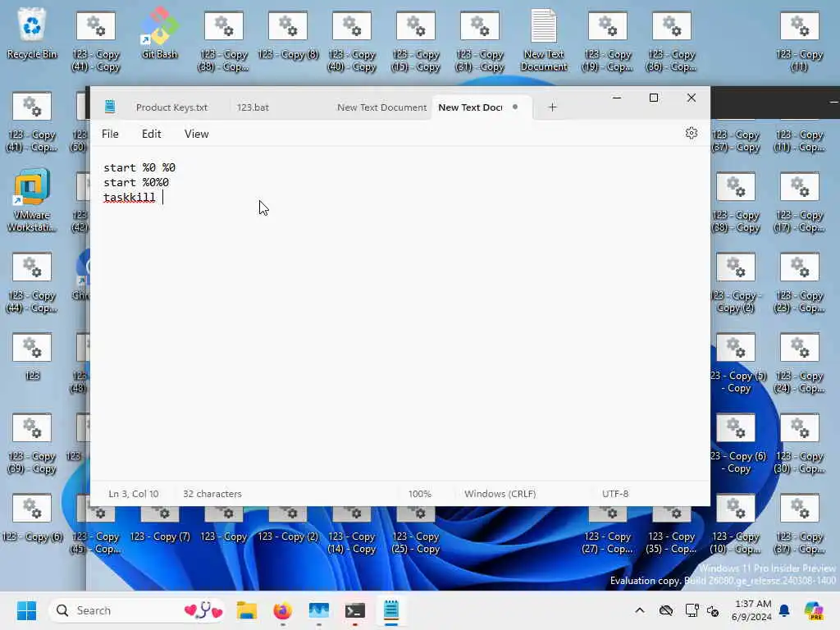Open the notification bell in the tray
Image resolution: width=840 pixels, height=630 pixels.
pyautogui.click(x=784, y=610)
